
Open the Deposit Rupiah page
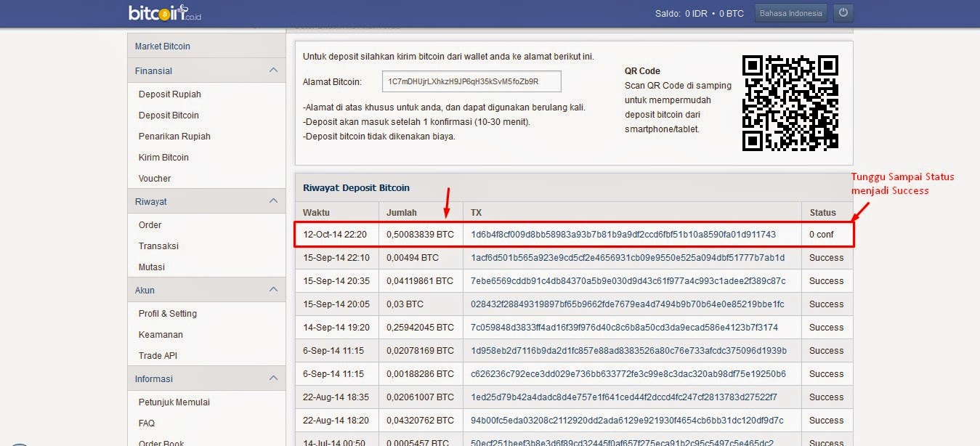[170, 94]
